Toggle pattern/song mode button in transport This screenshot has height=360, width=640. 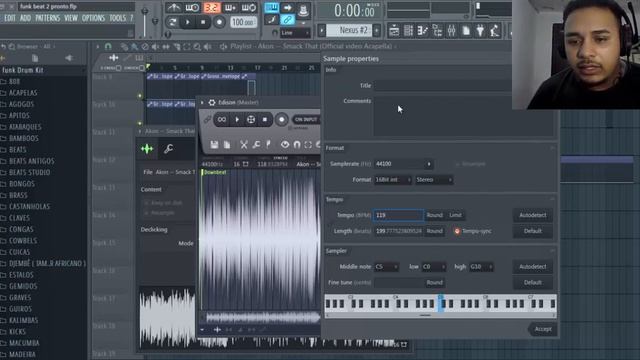click(x=172, y=22)
